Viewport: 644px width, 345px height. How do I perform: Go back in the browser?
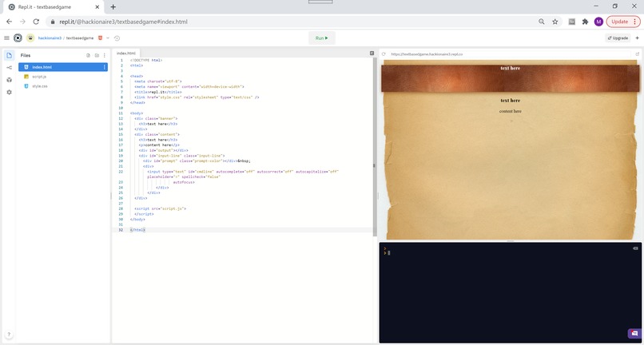[x=9, y=22]
